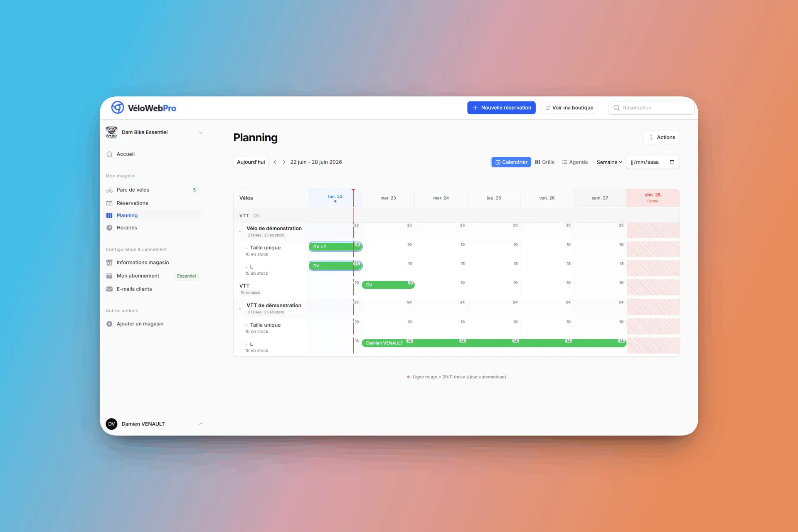Click the Dam Bike Essentiel shop avatar
This screenshot has width=798, height=532.
point(111,132)
